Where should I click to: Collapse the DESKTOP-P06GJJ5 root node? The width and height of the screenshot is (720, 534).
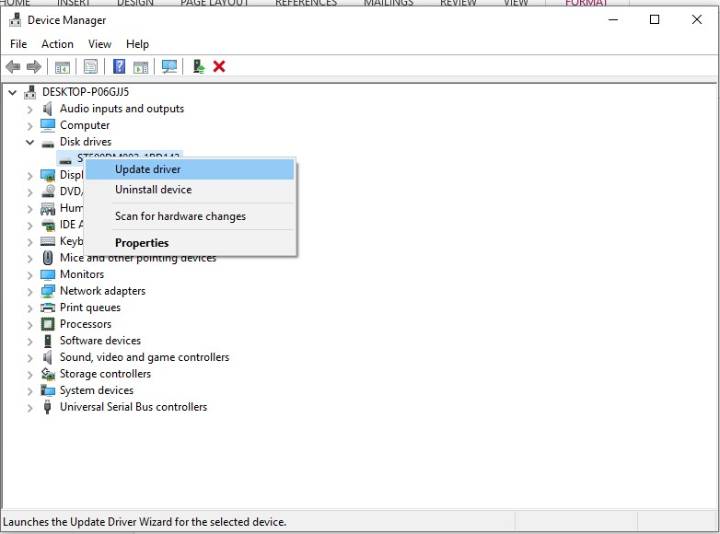tap(12, 92)
